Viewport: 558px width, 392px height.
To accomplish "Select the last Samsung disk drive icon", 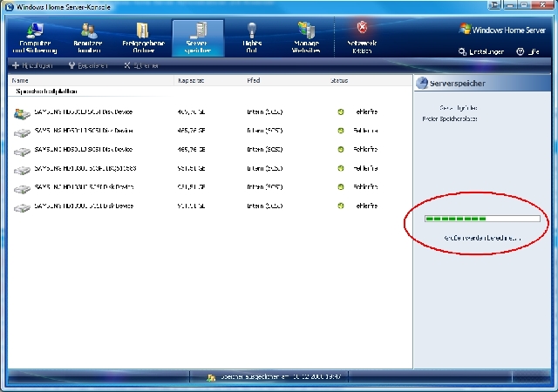I will tap(22, 206).
